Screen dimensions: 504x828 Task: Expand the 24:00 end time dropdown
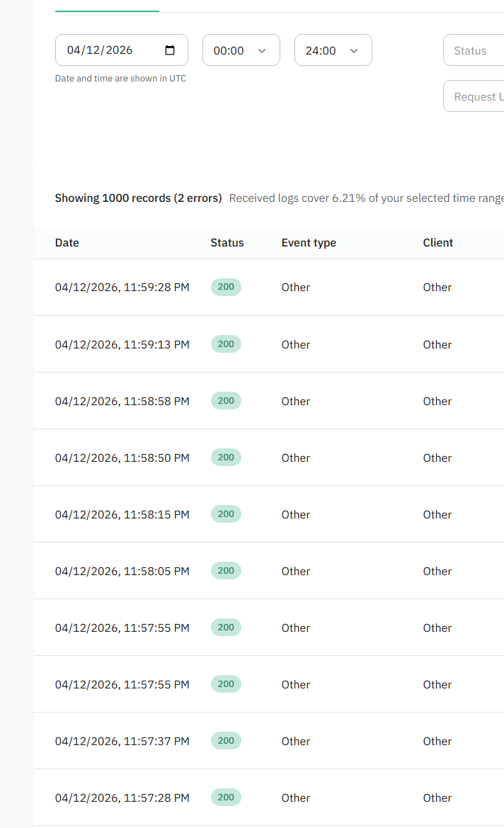[333, 50]
